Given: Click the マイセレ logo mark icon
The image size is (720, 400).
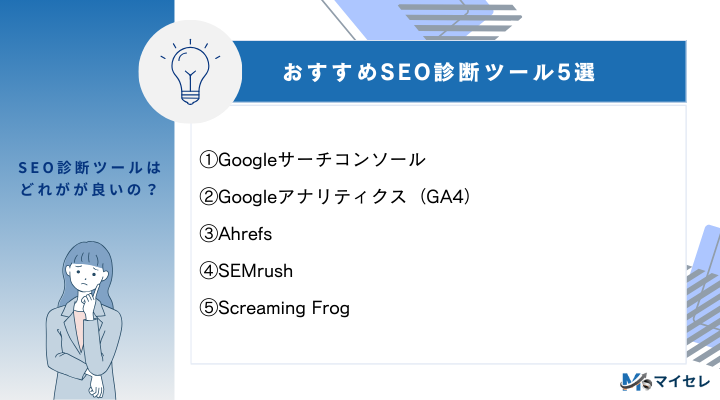Looking at the screenshot, I should [633, 381].
